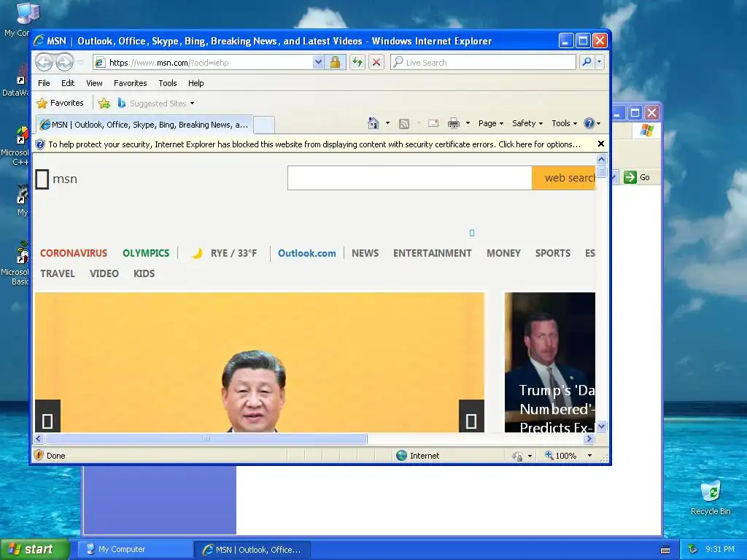Click the Forward navigation arrow
Screen dimensions: 747x560
point(65,63)
